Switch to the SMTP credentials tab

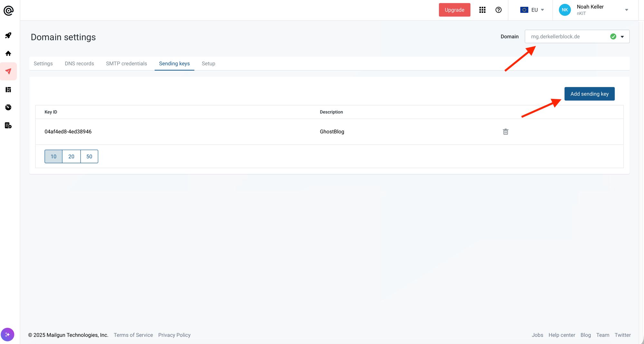tap(126, 64)
